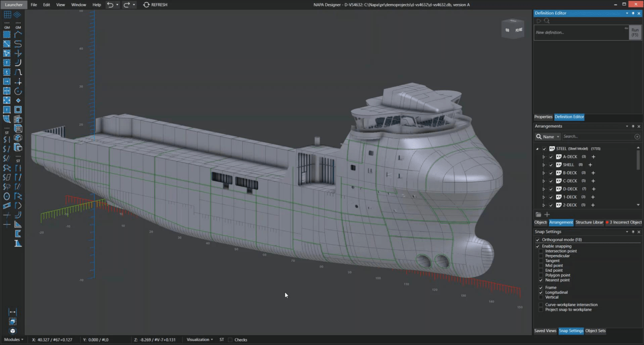
Task: Click the Undo arrow icon
Action: 110,5
